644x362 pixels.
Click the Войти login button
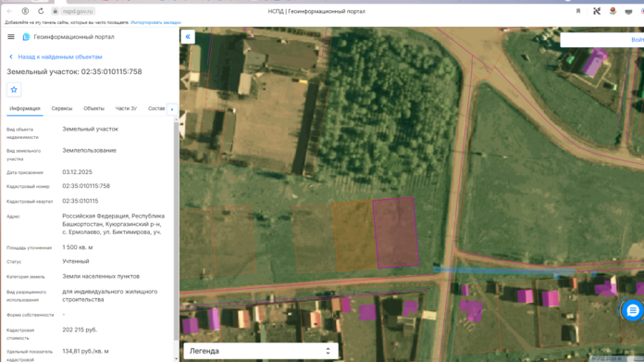[x=638, y=40]
